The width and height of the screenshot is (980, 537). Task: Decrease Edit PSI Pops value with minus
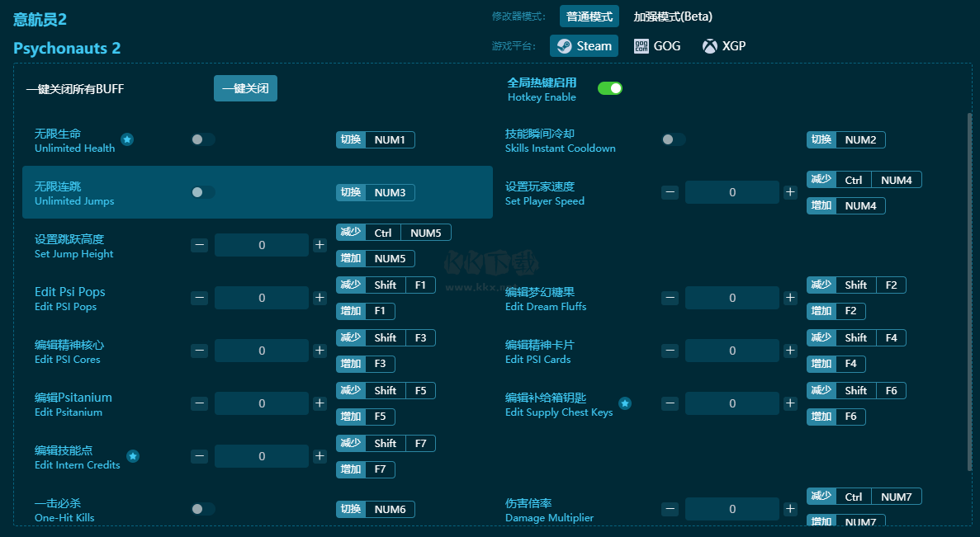pyautogui.click(x=199, y=298)
